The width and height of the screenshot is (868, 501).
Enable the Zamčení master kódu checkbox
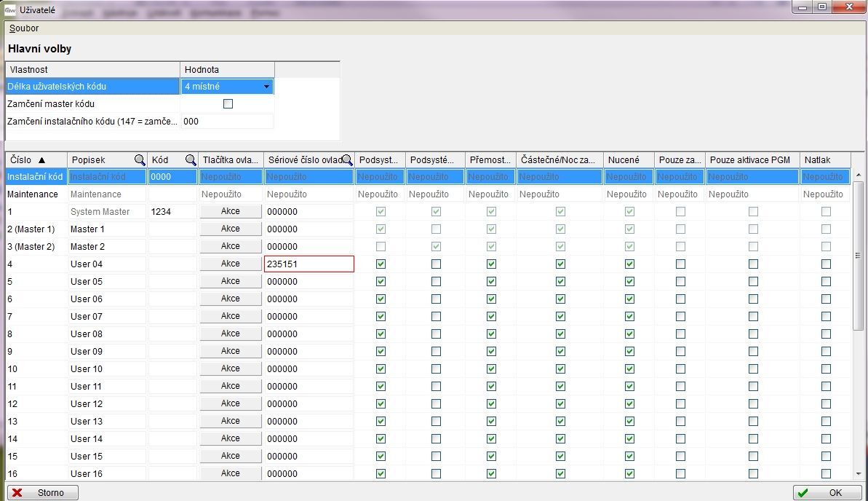click(x=228, y=104)
